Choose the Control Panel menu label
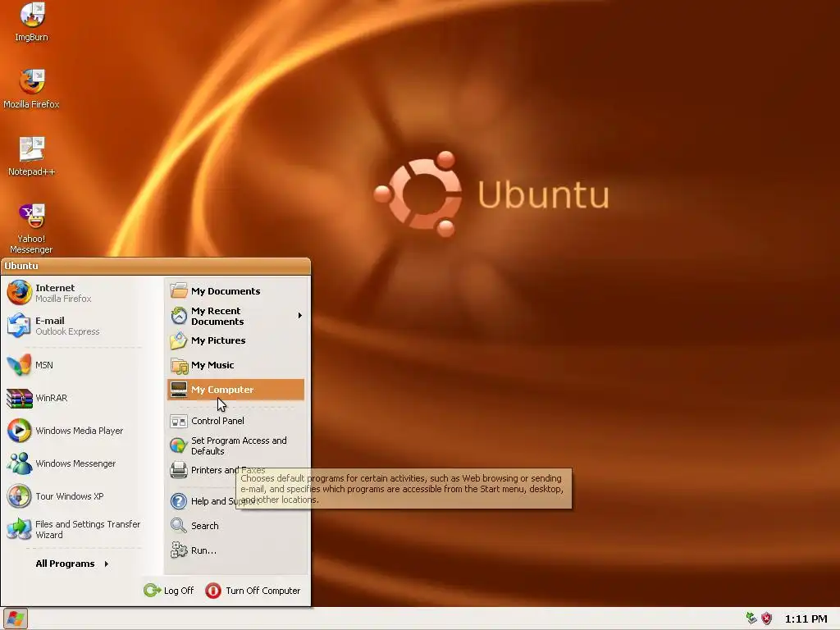 click(x=217, y=421)
